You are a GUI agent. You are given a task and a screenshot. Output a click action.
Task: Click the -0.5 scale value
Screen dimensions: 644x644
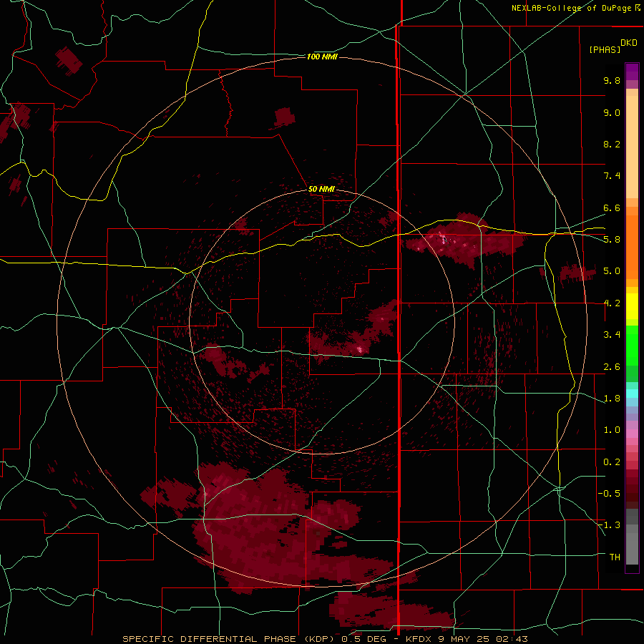[610, 494]
